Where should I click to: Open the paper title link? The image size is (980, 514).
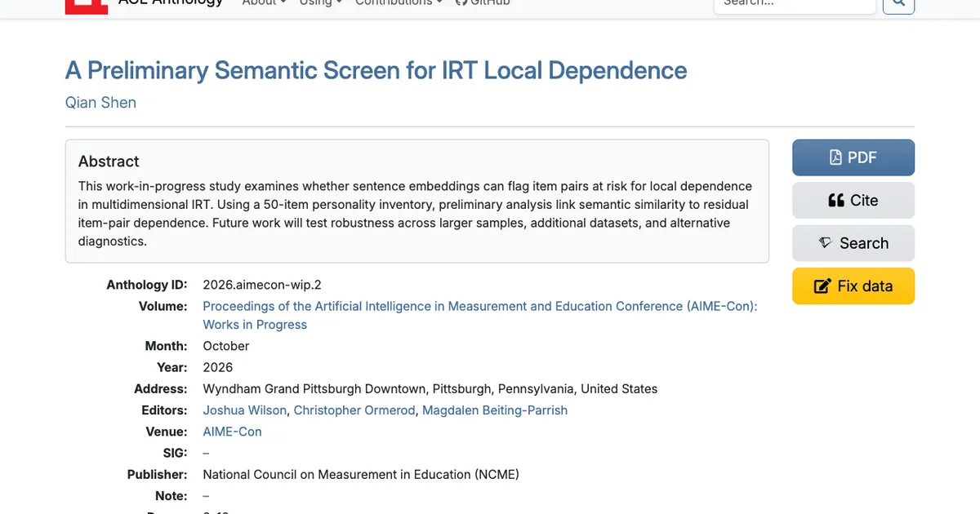(376, 70)
